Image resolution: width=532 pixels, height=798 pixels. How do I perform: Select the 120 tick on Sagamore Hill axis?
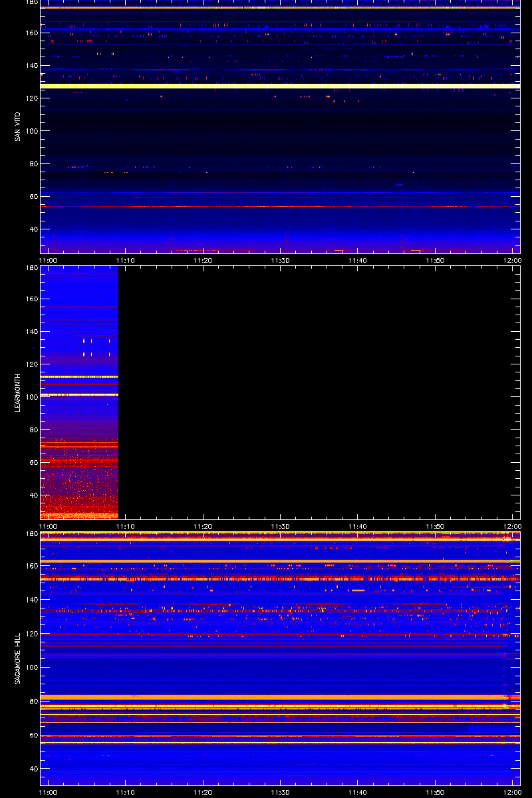(31, 634)
